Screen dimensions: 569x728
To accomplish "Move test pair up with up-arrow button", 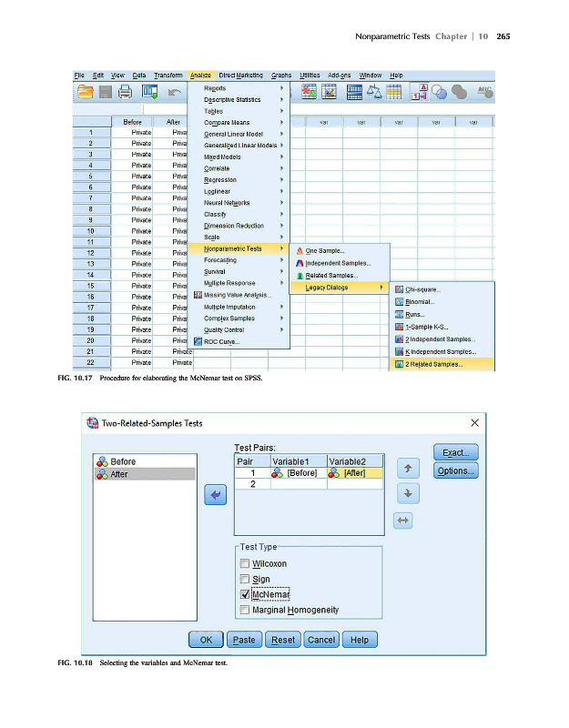I will pyautogui.click(x=410, y=469).
